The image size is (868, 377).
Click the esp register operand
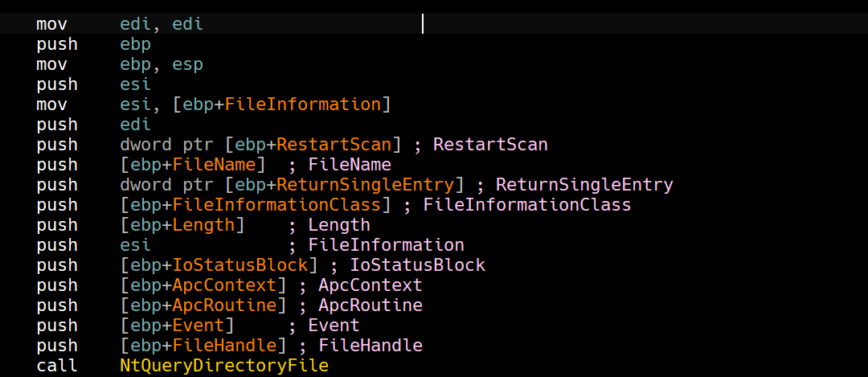tap(187, 64)
